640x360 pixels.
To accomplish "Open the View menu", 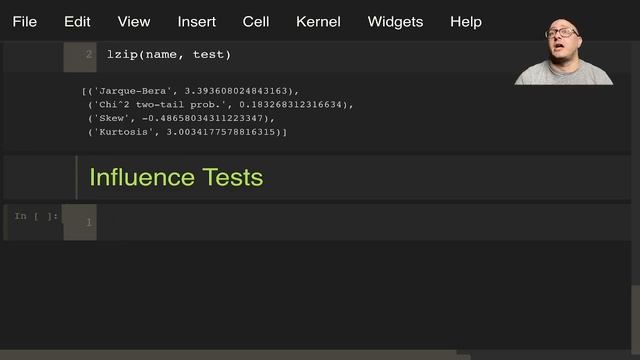I will point(134,22).
